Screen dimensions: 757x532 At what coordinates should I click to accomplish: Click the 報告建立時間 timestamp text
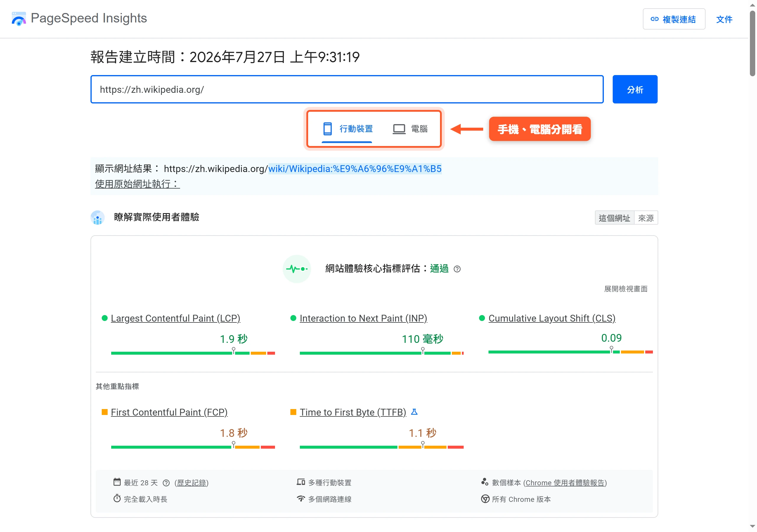225,57
